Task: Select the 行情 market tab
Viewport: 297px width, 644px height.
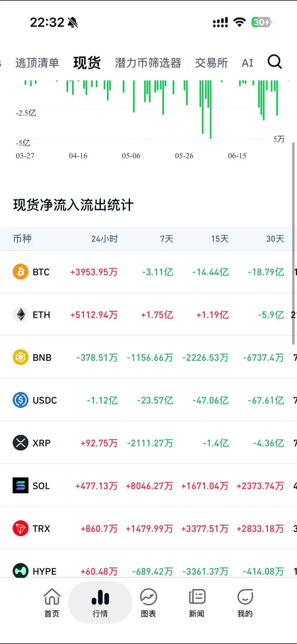Action: [100, 602]
